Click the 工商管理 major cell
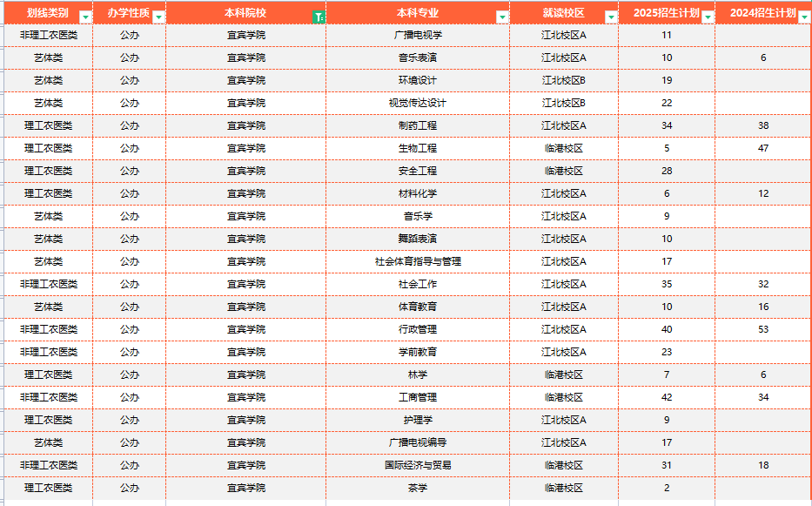 [x=418, y=398]
